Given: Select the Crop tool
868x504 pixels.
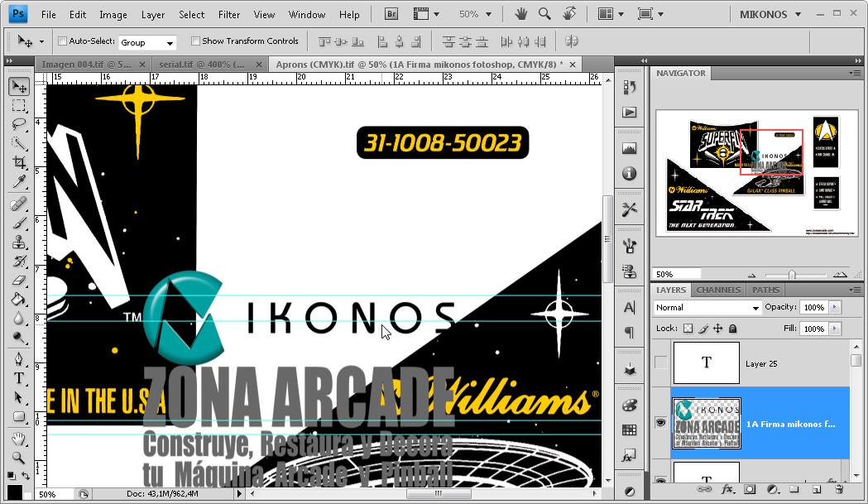Looking at the screenshot, I should [x=18, y=163].
